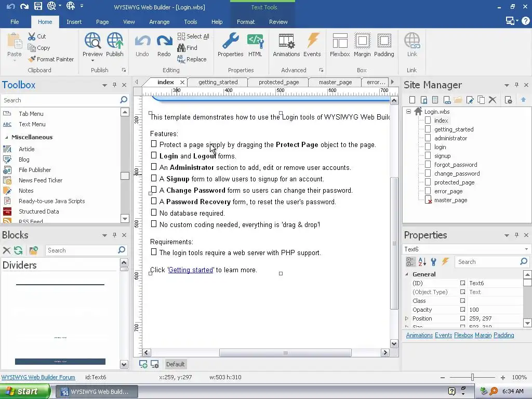Collapse the Login.wbs tree node

click(408, 111)
